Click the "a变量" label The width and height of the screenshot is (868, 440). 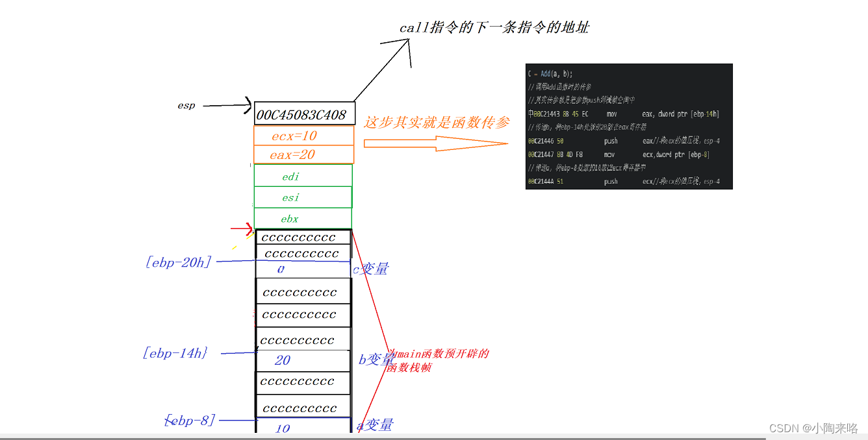(x=375, y=425)
